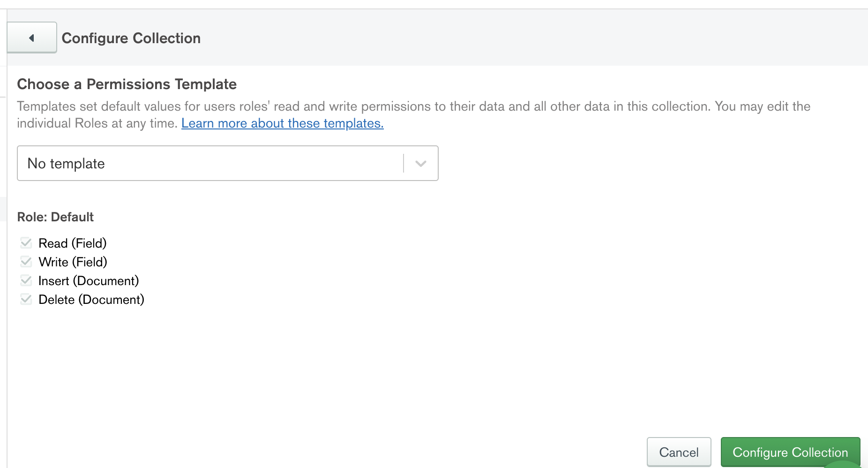Click the divider line beside dropdown chevron

(404, 164)
